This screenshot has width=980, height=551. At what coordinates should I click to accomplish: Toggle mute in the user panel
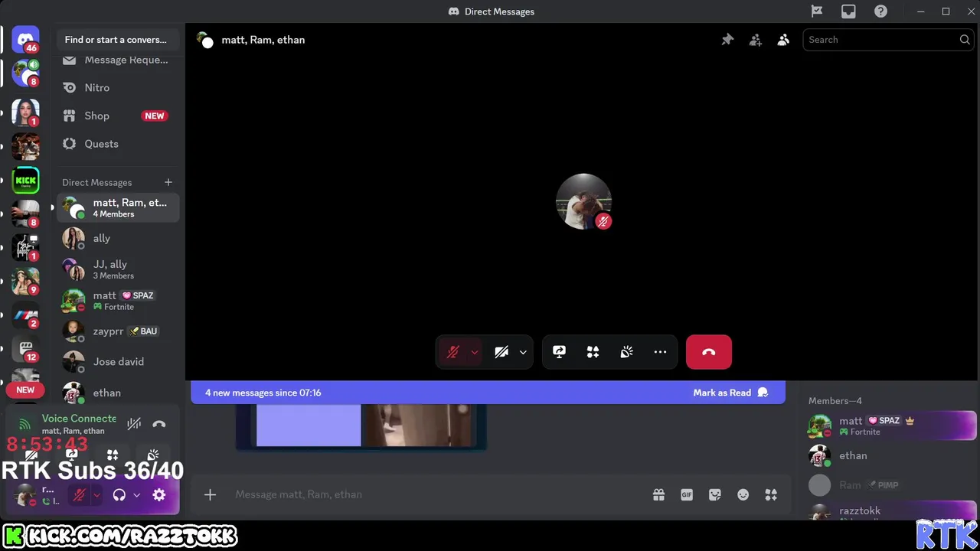(x=79, y=495)
